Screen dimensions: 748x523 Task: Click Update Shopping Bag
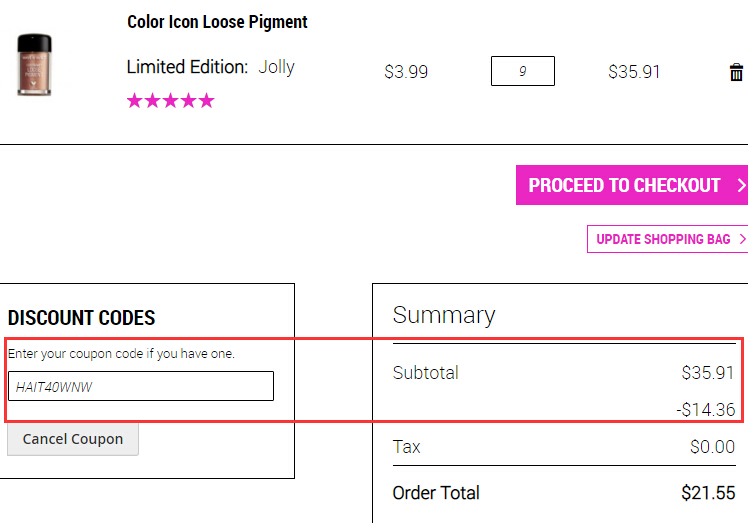tap(667, 239)
